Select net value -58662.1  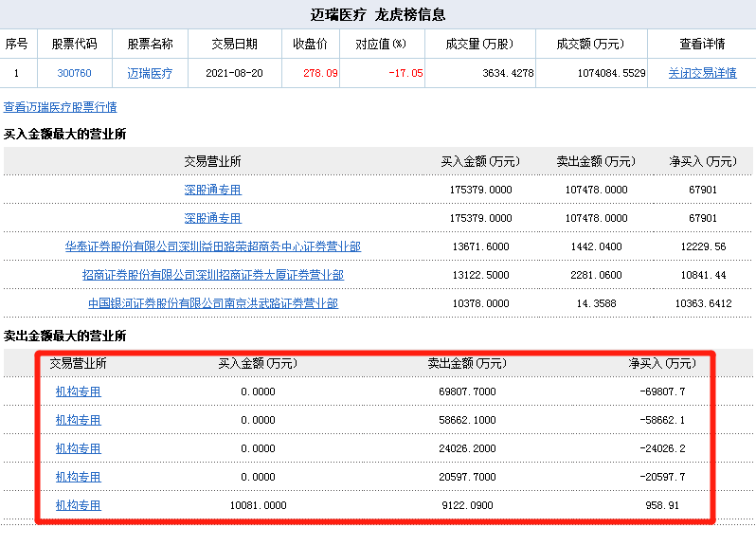pyautogui.click(x=662, y=420)
